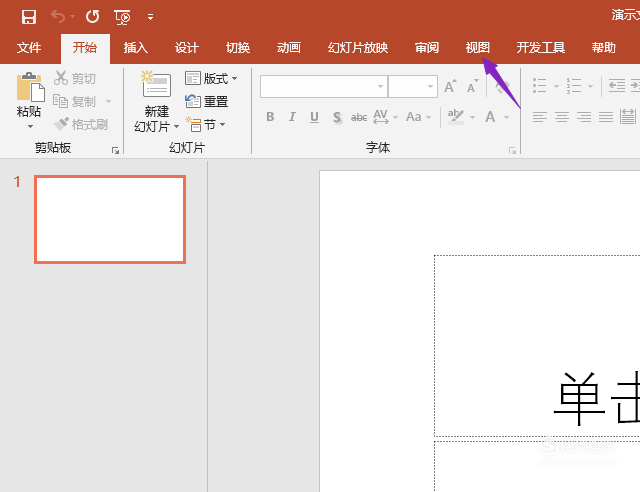Click the increase font size icon
Viewport: 640px width, 492px height.
coord(450,86)
